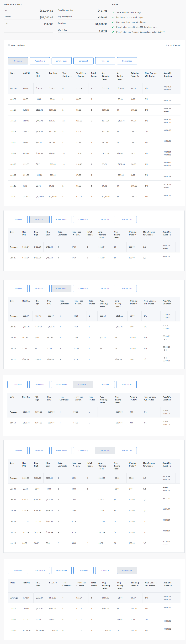Click the Best Day value $1,308.96
The height and width of the screenshot is (644, 186).
pyautogui.click(x=101, y=24)
